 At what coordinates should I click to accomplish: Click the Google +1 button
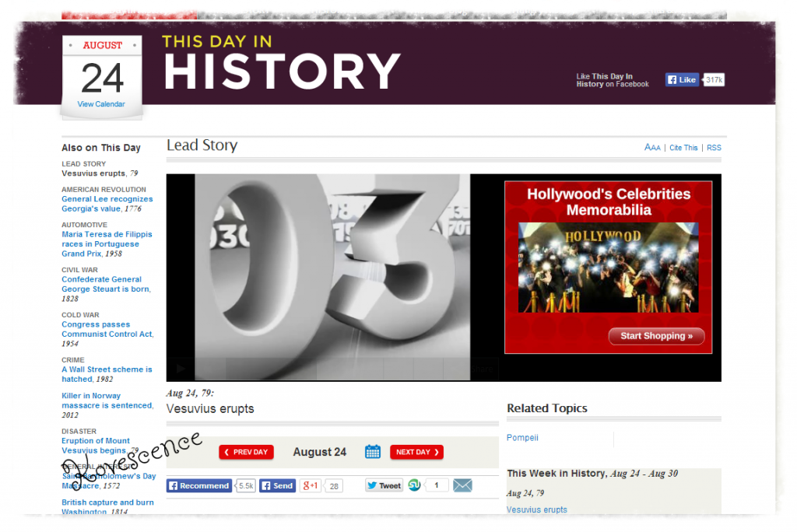310,486
